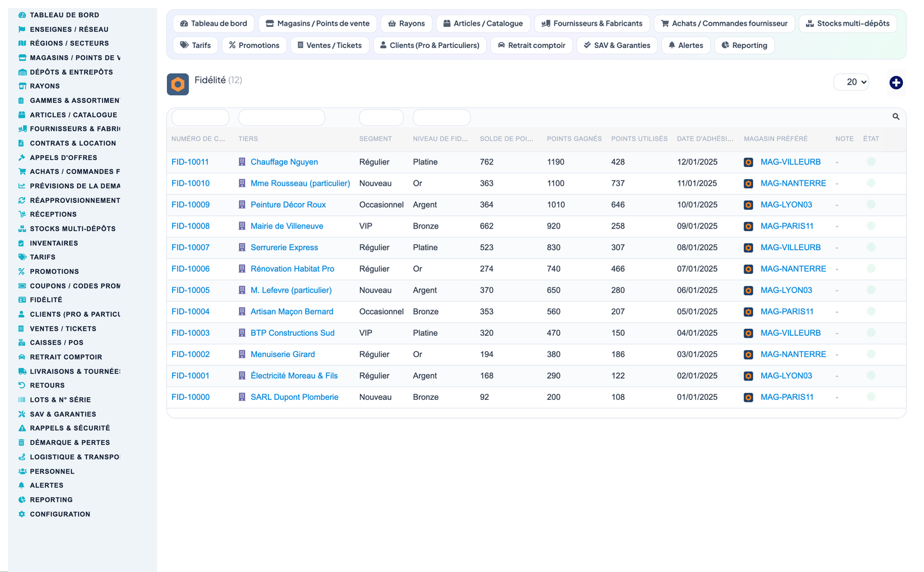Screen dimensions: 924x572
Task: Open the Électricité Moreau & Fils link
Action: (x=294, y=376)
